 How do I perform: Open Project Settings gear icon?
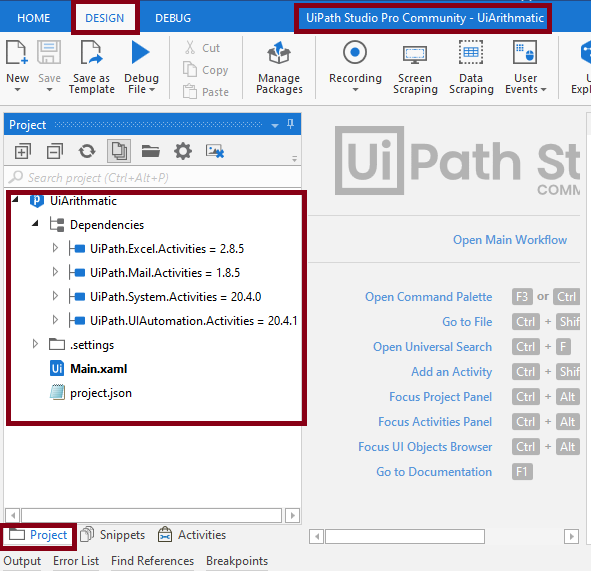pos(183,152)
